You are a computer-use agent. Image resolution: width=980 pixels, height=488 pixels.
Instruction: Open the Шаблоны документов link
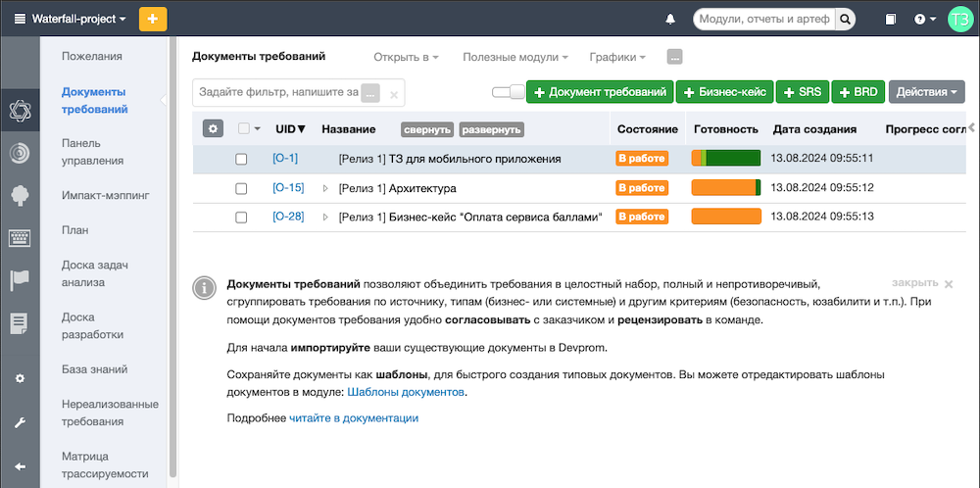(x=406, y=392)
